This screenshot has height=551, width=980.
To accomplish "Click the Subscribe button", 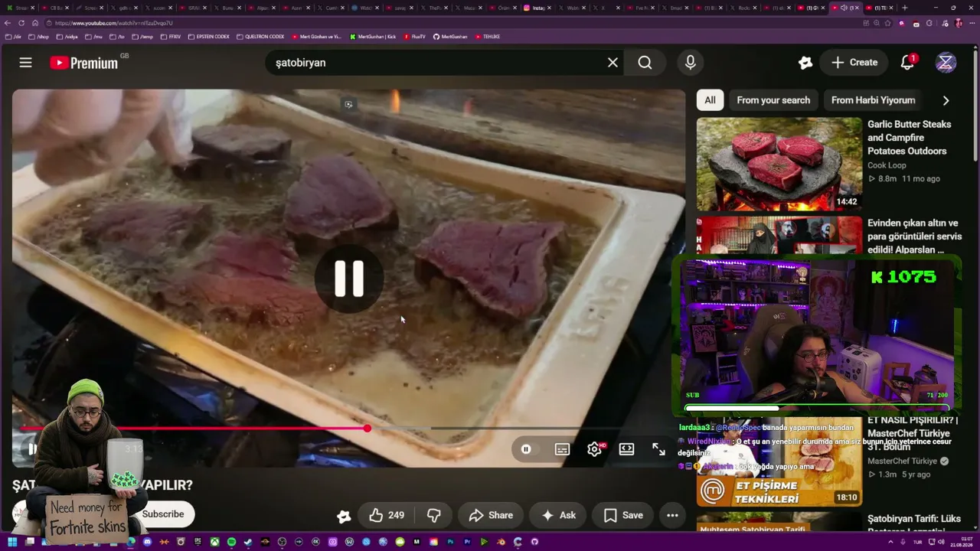I will point(163,514).
